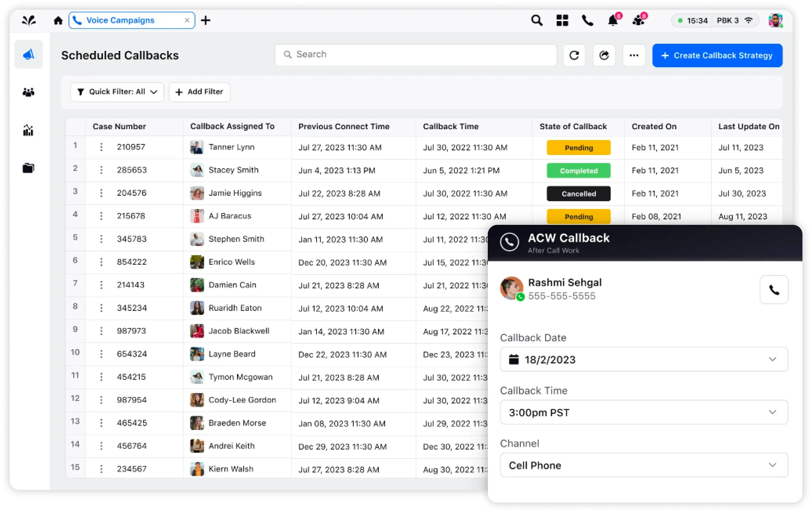812x512 pixels.
Task: Click Create Callback Strategy button
Action: click(x=717, y=55)
